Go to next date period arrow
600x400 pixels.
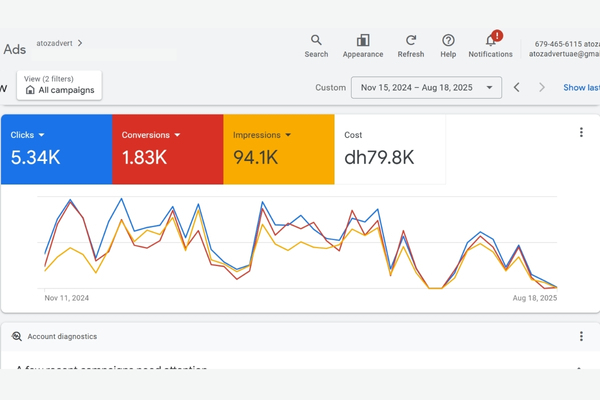[542, 88]
